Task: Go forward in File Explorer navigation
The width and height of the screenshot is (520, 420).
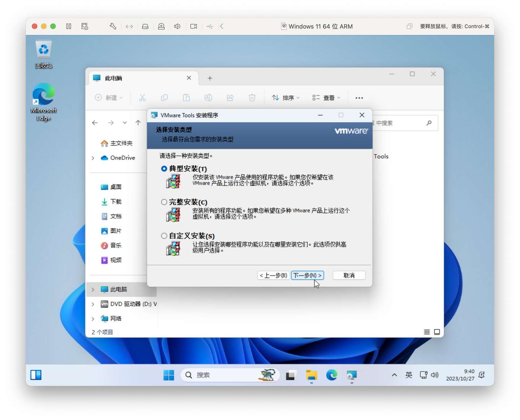Action: tap(111, 123)
